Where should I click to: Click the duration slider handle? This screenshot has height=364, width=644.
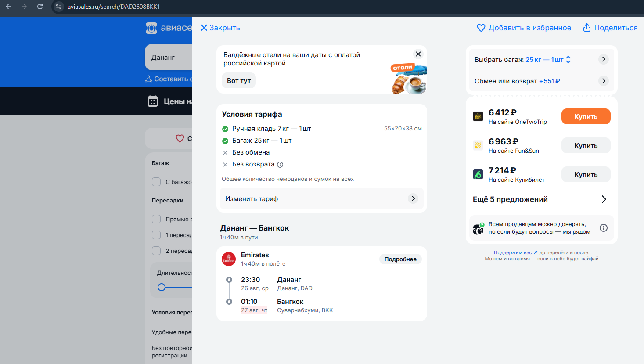coord(162,287)
